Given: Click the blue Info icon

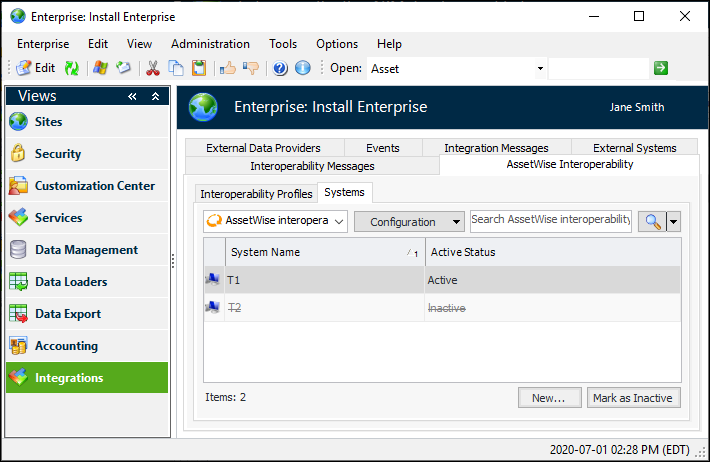Looking at the screenshot, I should coord(302,68).
